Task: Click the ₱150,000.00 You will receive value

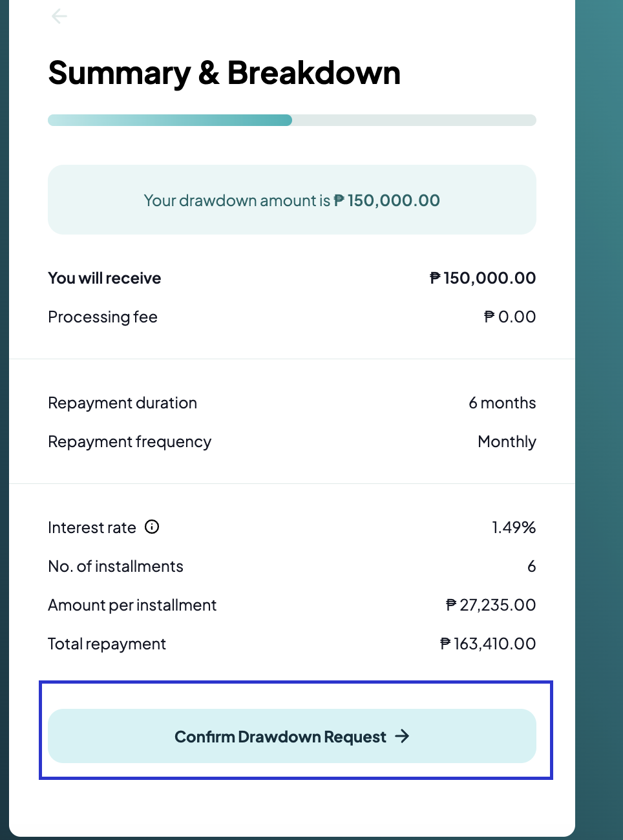Action: 483,278
